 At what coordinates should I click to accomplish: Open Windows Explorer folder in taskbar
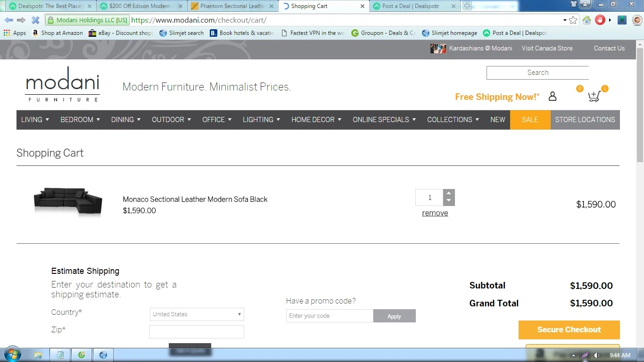point(38,355)
